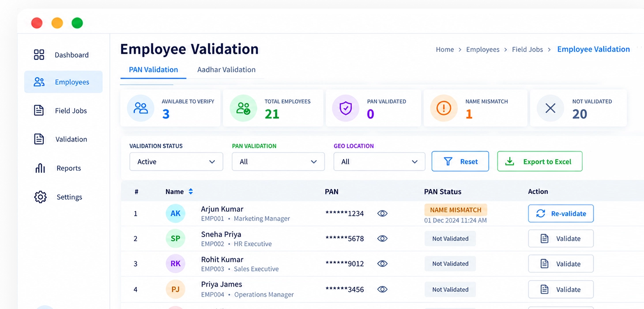Open Validation in the sidebar menu
Image resolution: width=644 pixels, height=309 pixels.
pyautogui.click(x=63, y=139)
